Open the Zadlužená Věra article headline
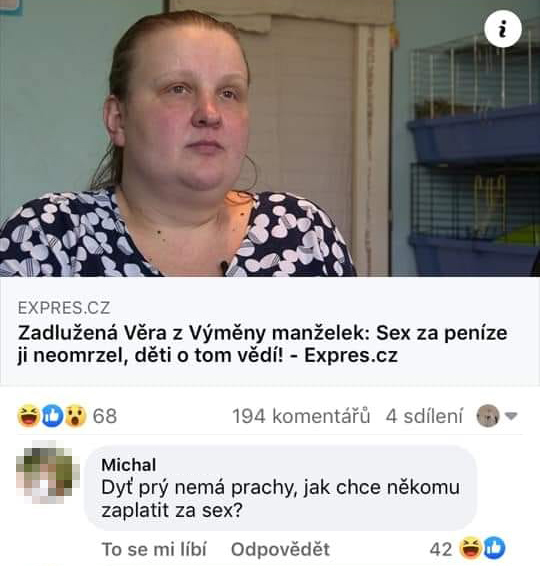The height and width of the screenshot is (571, 540). pyautogui.click(x=262, y=344)
